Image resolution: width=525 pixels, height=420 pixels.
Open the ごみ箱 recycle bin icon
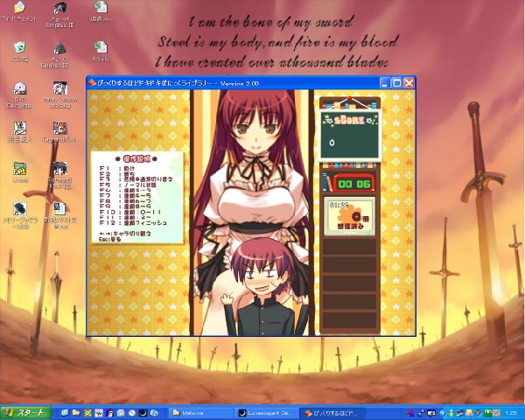[19, 52]
